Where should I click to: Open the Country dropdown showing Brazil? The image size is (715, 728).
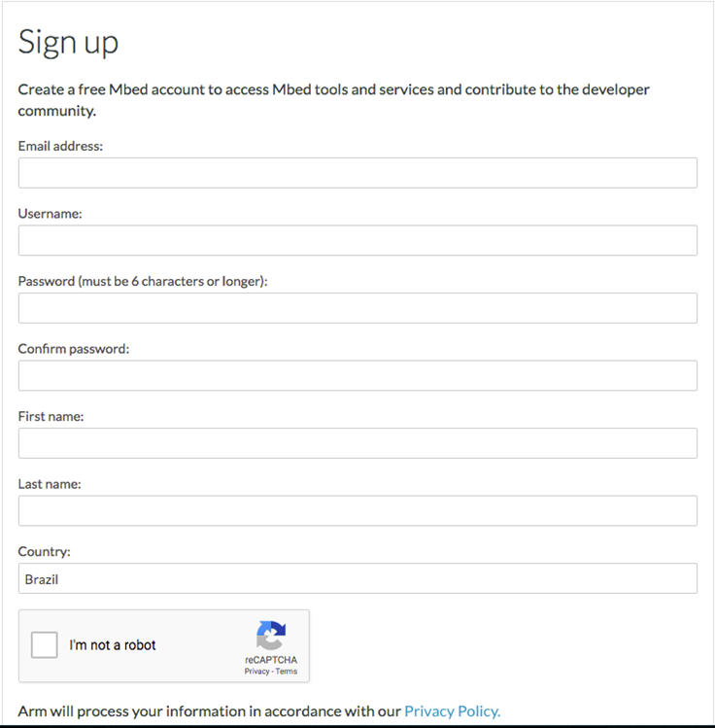point(357,578)
